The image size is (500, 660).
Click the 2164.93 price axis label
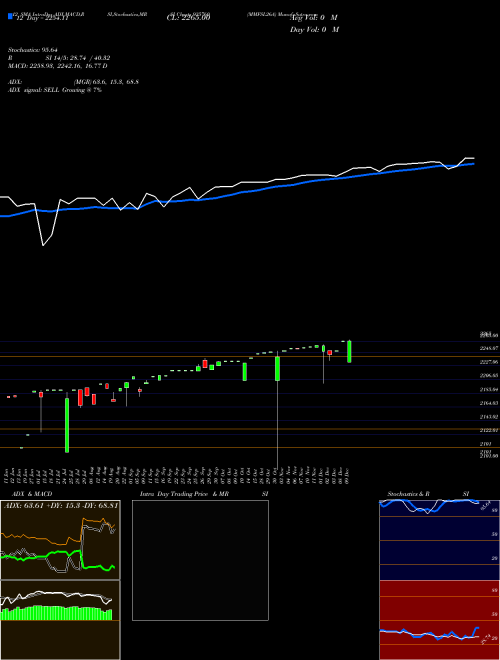pyautogui.click(x=489, y=403)
